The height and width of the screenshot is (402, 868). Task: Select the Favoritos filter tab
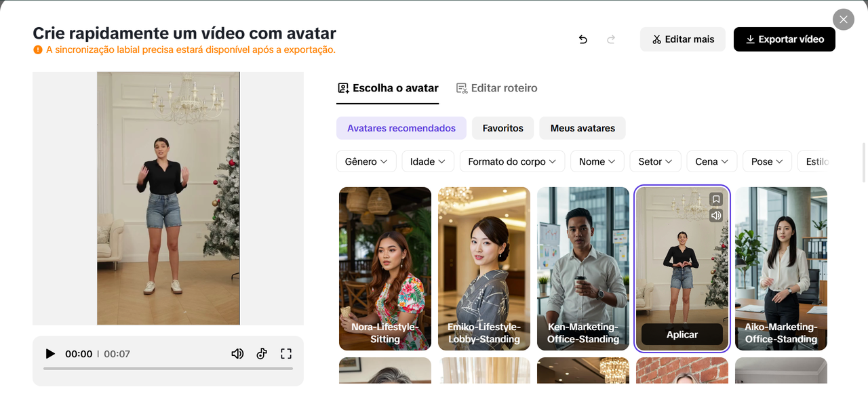pyautogui.click(x=502, y=128)
